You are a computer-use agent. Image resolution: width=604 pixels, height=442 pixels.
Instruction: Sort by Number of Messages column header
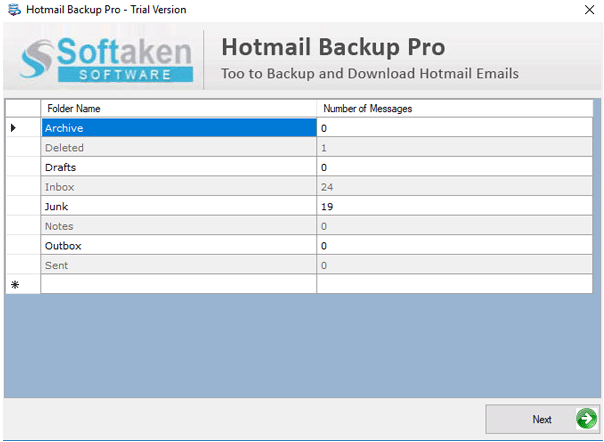pyautogui.click(x=455, y=109)
